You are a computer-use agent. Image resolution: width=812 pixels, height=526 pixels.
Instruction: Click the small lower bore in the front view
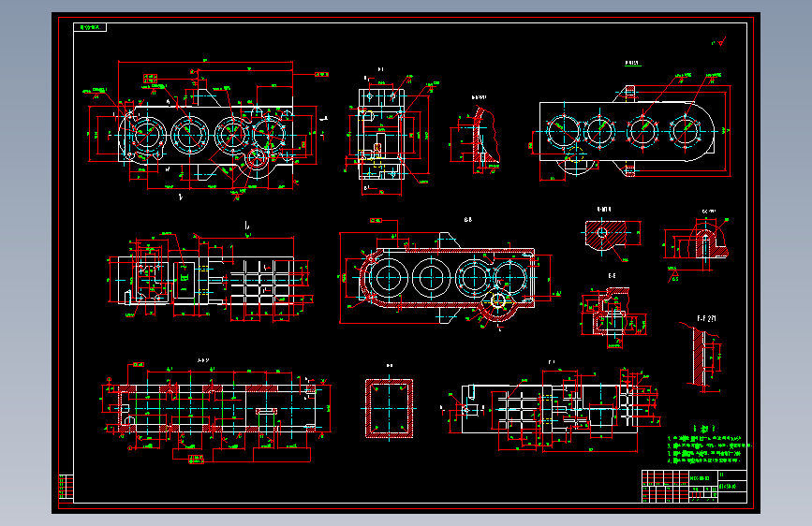click(x=256, y=159)
